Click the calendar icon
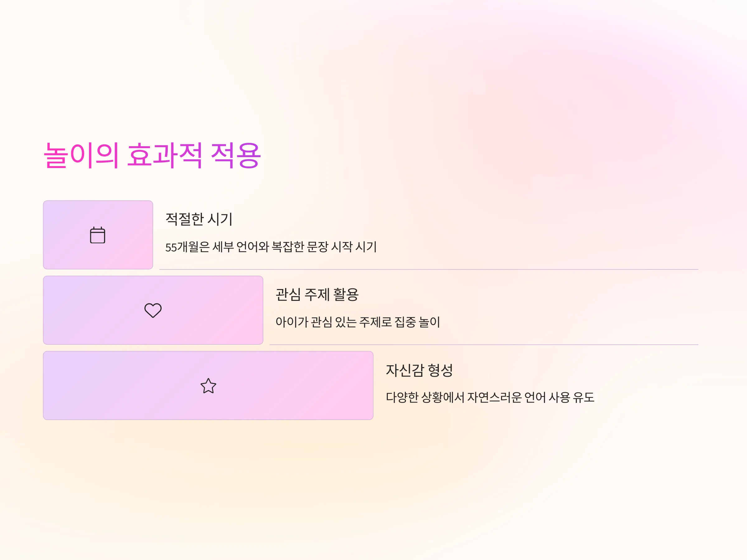This screenshot has height=560, width=747. pos(98,235)
